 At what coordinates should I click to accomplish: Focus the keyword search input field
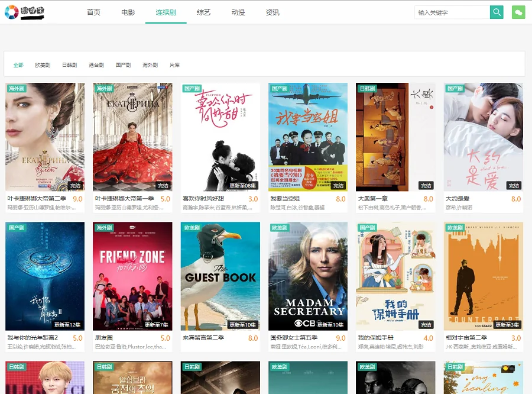(x=452, y=12)
